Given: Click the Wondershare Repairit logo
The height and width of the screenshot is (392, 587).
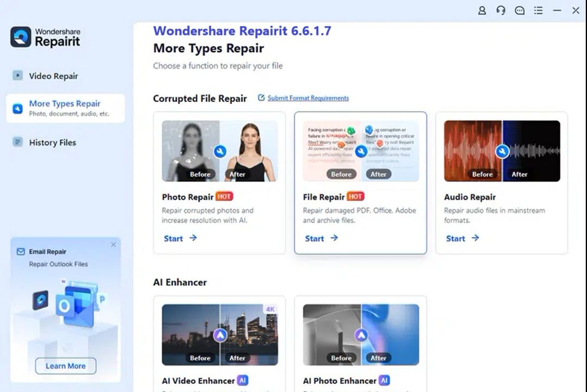Looking at the screenshot, I should pos(45,37).
